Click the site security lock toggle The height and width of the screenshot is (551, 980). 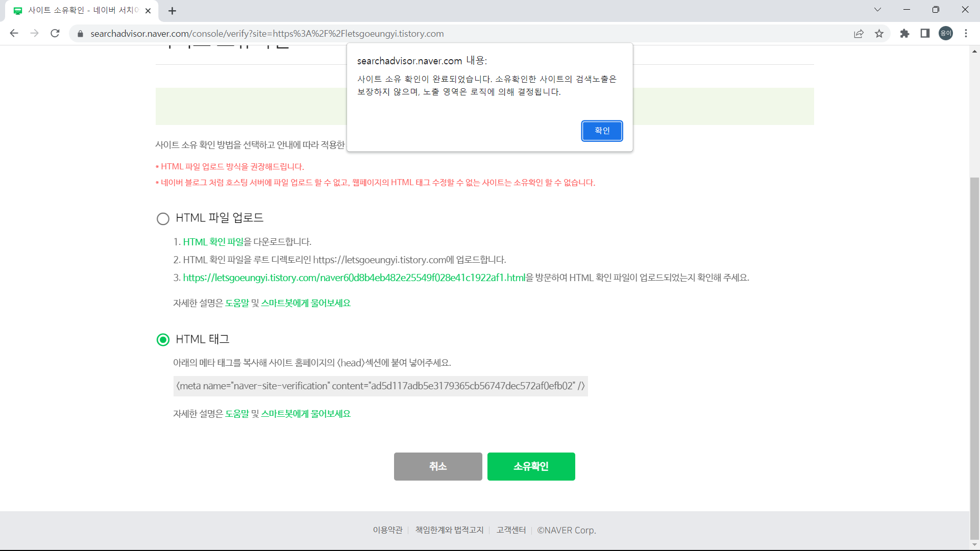[80, 34]
